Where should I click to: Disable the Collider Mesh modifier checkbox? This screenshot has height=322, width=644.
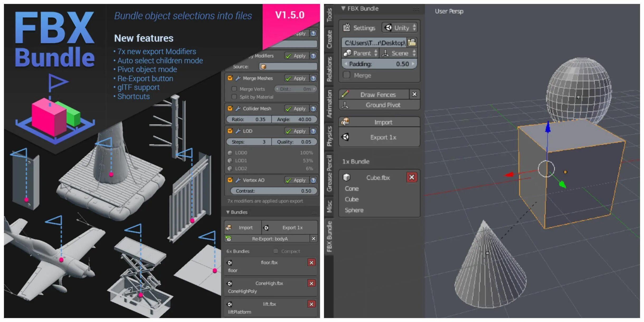coord(230,108)
